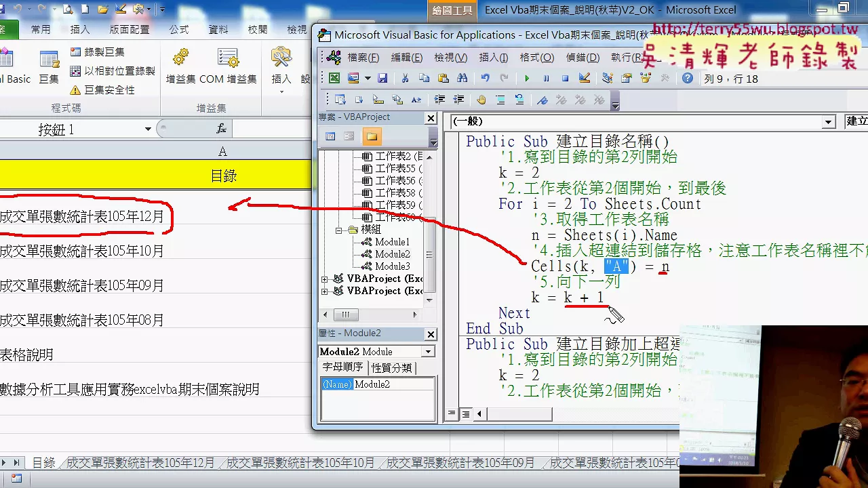Collapse the 模組 folder in project tree
This screenshot has height=488, width=868.
tap(338, 230)
